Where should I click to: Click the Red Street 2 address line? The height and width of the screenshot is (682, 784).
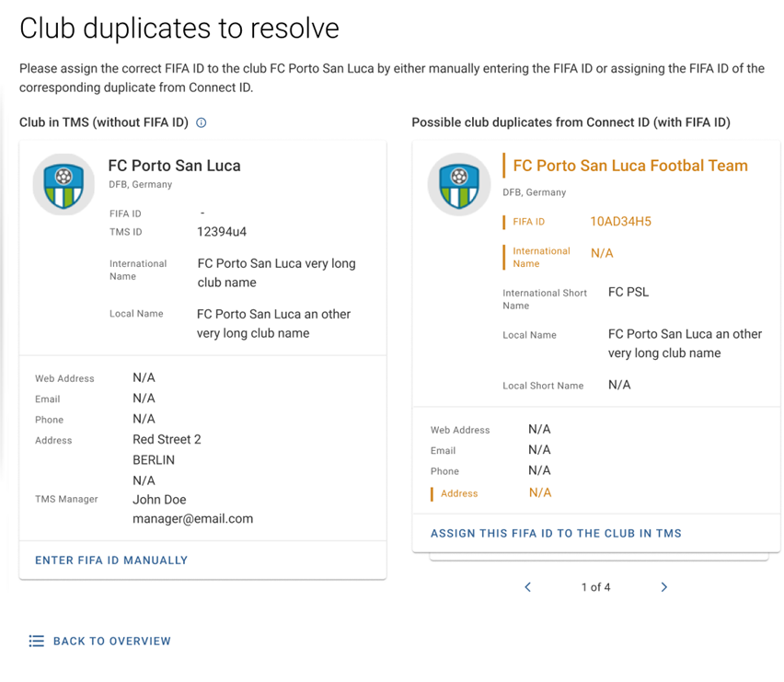click(167, 440)
